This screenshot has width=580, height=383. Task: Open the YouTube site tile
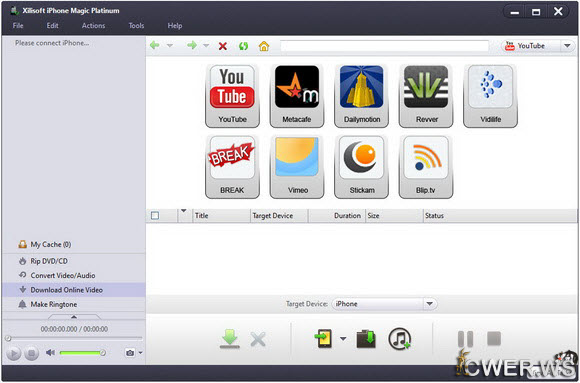pyautogui.click(x=232, y=96)
